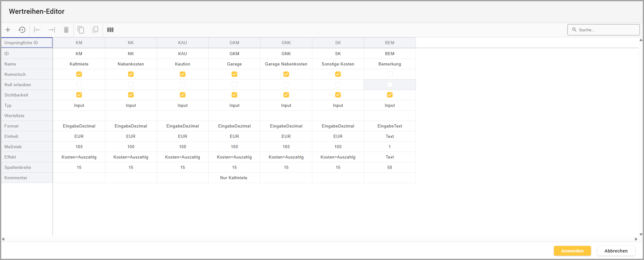Click Effekt 'Kosten=Auszahlg' in KAU column

pos(183,157)
